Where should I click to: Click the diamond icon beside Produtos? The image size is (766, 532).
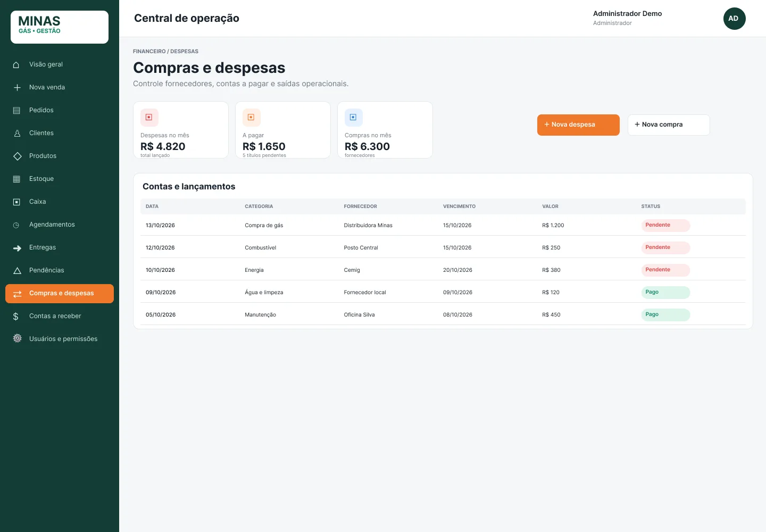tap(17, 156)
